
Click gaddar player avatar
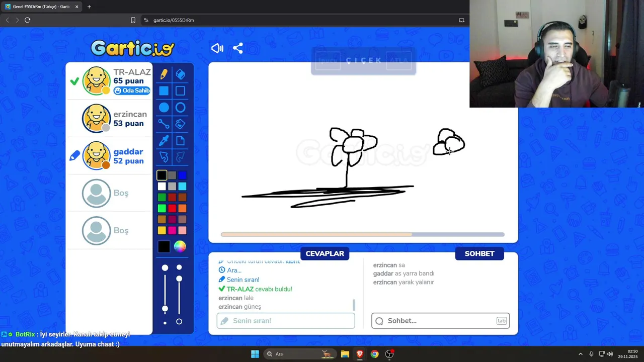pos(96,155)
